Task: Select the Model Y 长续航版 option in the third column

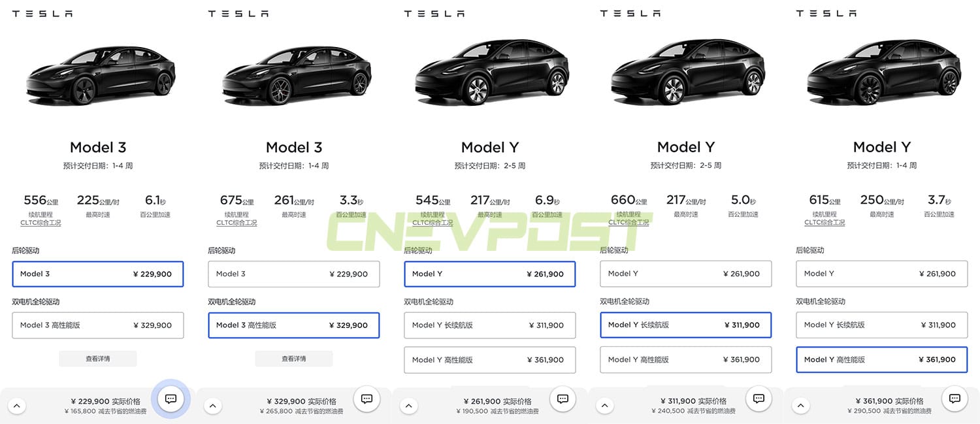Action: pos(490,325)
